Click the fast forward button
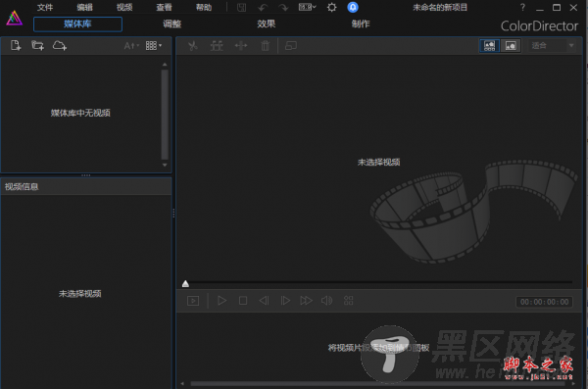 point(306,301)
